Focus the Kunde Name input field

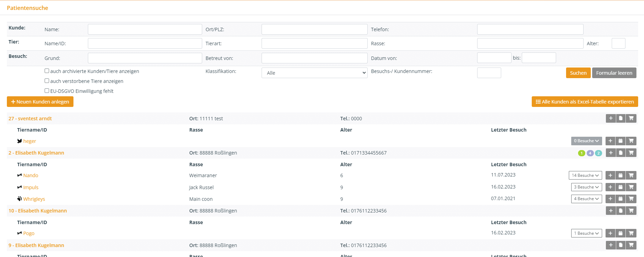tap(145, 29)
